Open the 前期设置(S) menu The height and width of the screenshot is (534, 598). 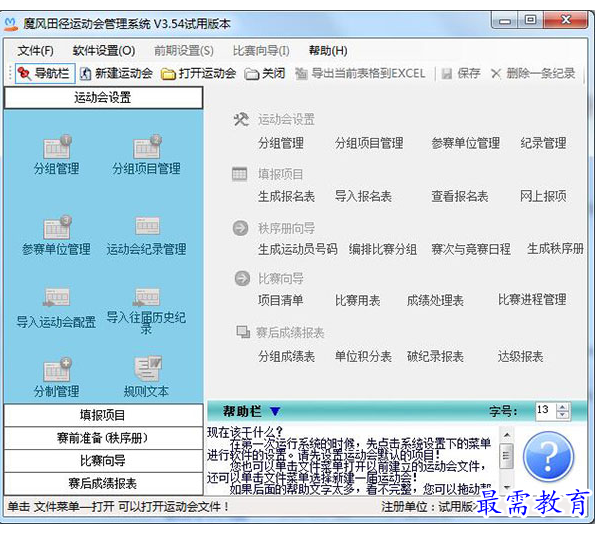pos(184,50)
